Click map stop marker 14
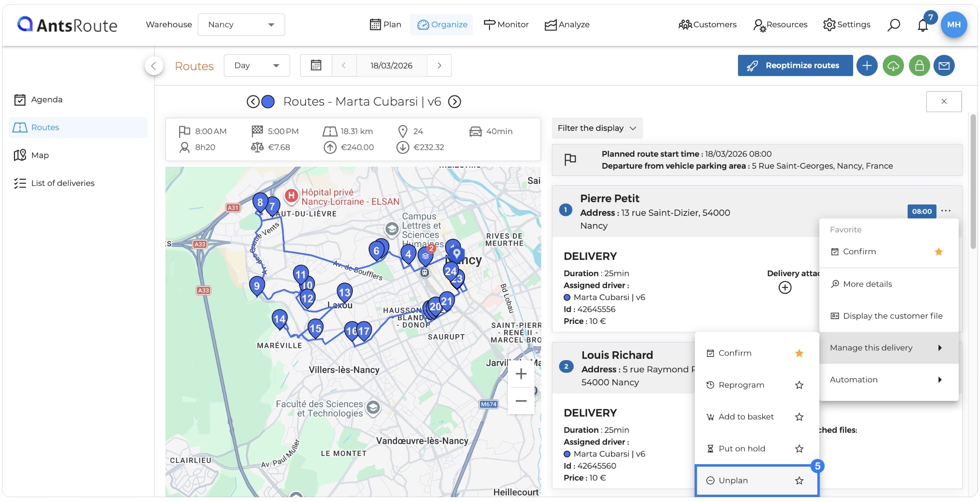Image resolution: width=980 pixels, height=502 pixels. click(x=279, y=319)
